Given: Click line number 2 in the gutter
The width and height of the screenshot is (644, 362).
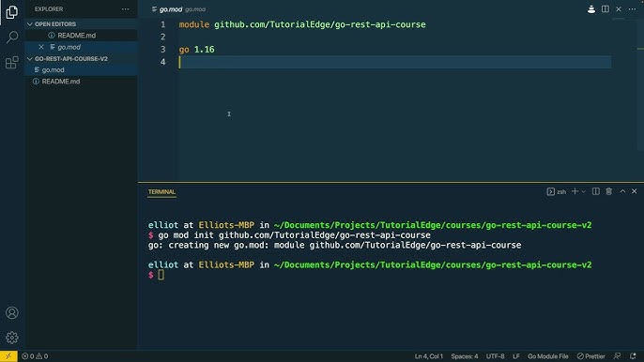Looking at the screenshot, I should [163, 37].
